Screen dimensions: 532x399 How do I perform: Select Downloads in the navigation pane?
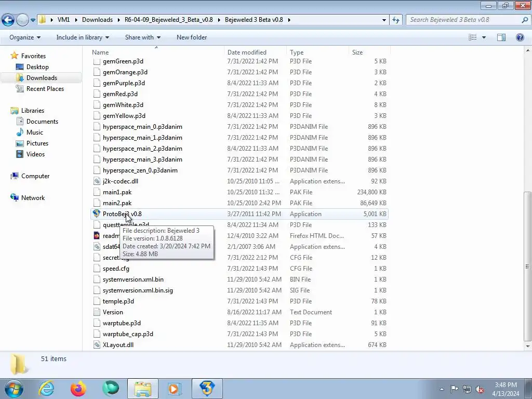[42, 78]
